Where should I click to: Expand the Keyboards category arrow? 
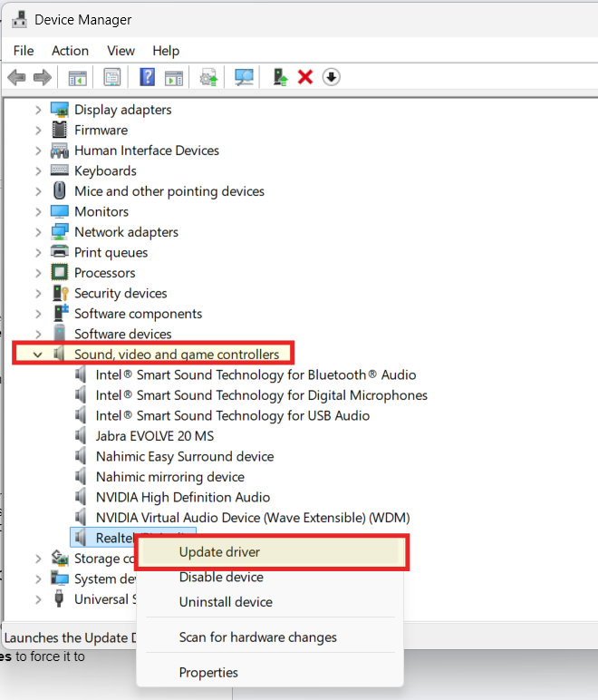click(38, 170)
